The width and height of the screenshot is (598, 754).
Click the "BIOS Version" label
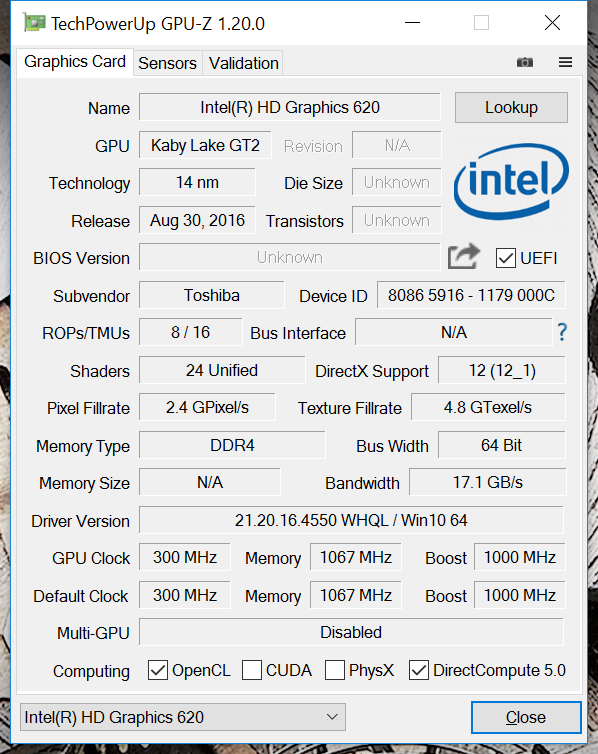click(x=81, y=258)
